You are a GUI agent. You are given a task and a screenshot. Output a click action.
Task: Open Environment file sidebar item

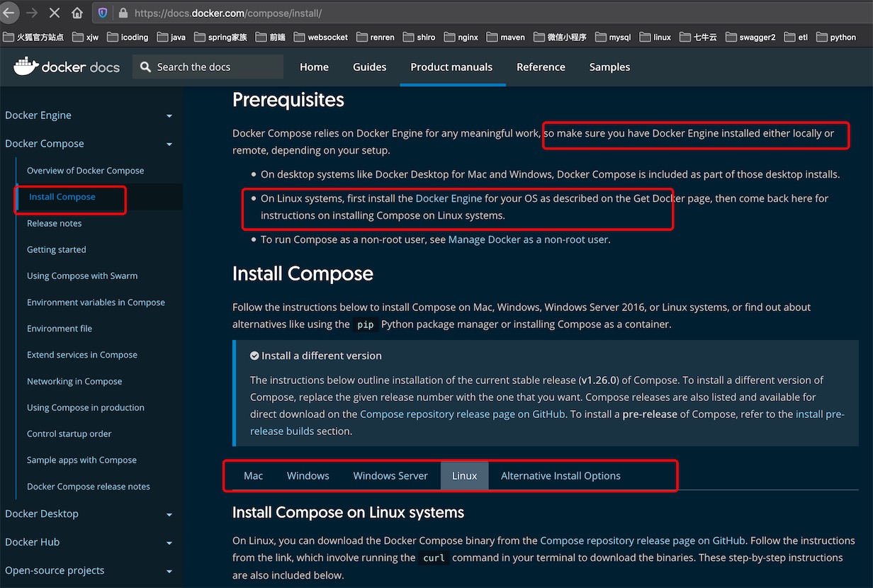(x=60, y=328)
